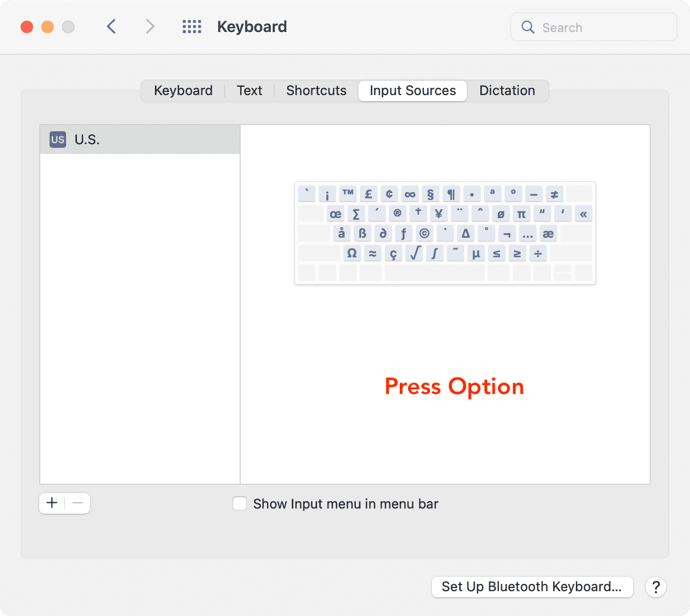Viewport: 690px width, 616px height.
Task: Enable Show Input menu in menu bar
Action: 240,503
